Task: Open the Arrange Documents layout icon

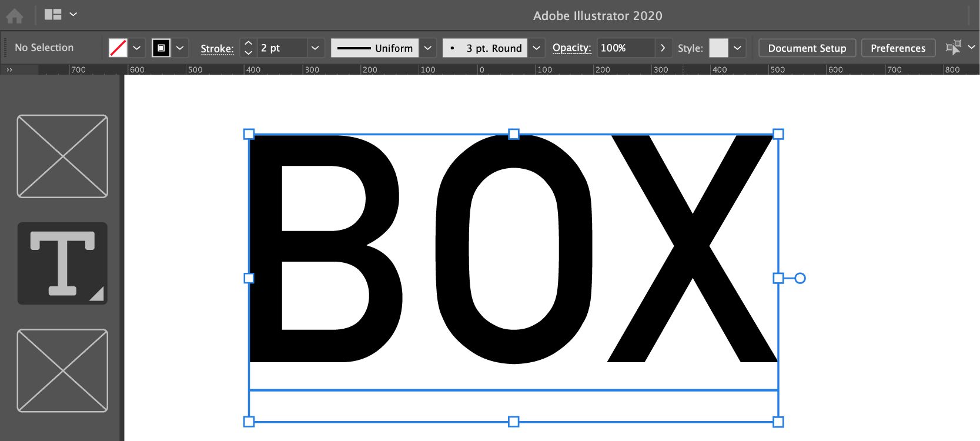Action: pyautogui.click(x=53, y=14)
